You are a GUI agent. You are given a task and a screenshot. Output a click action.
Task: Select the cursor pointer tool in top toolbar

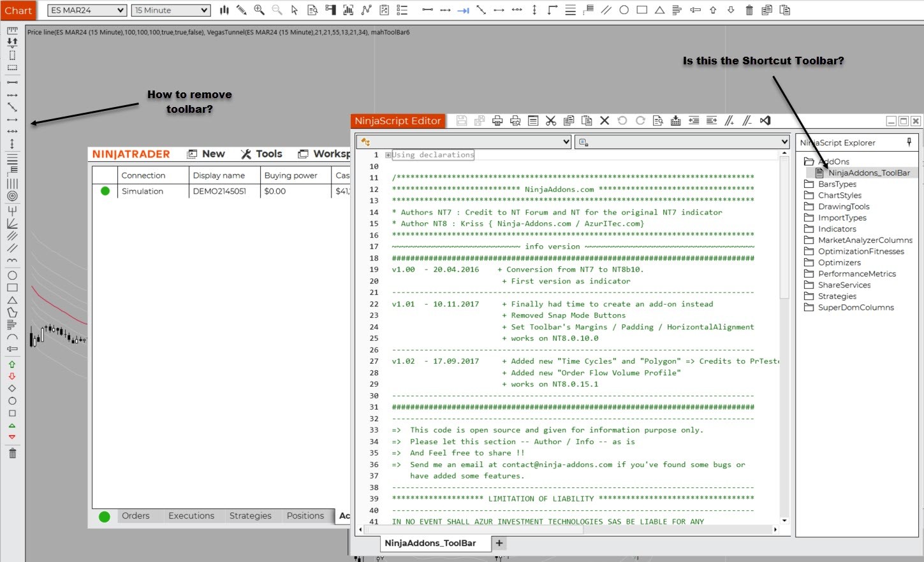click(x=295, y=10)
